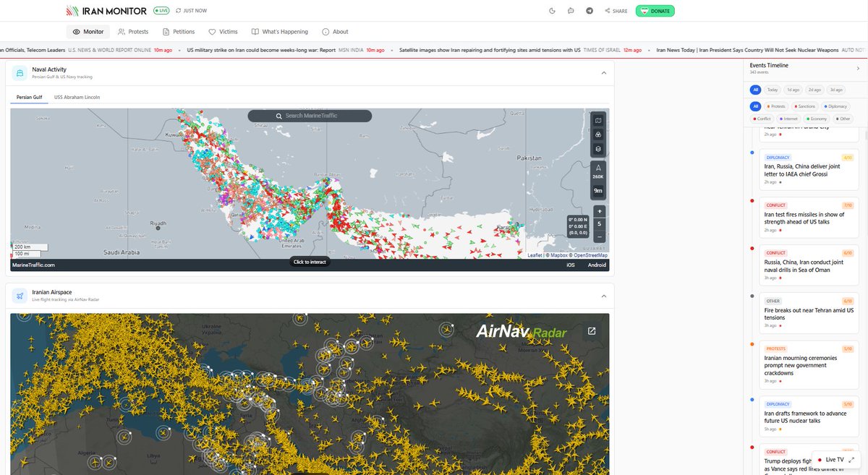Open the What's Happening tab
The width and height of the screenshot is (868, 475).
[279, 32]
